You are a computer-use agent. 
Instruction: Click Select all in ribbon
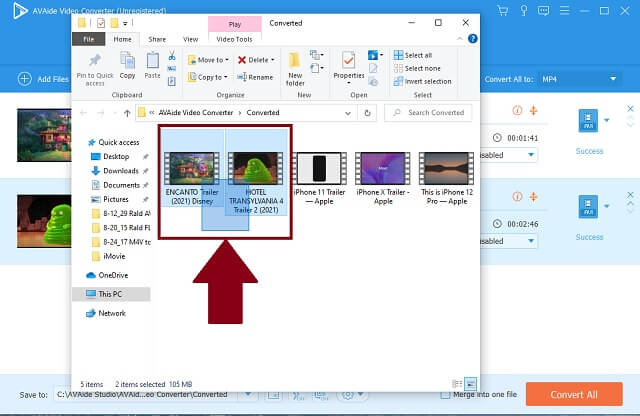click(413, 55)
